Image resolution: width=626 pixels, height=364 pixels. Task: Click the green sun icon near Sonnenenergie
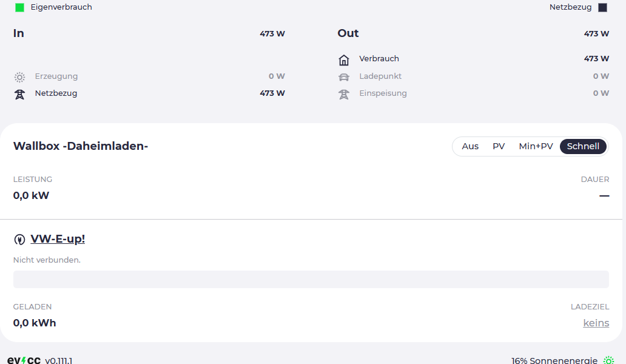pyautogui.click(x=608, y=360)
